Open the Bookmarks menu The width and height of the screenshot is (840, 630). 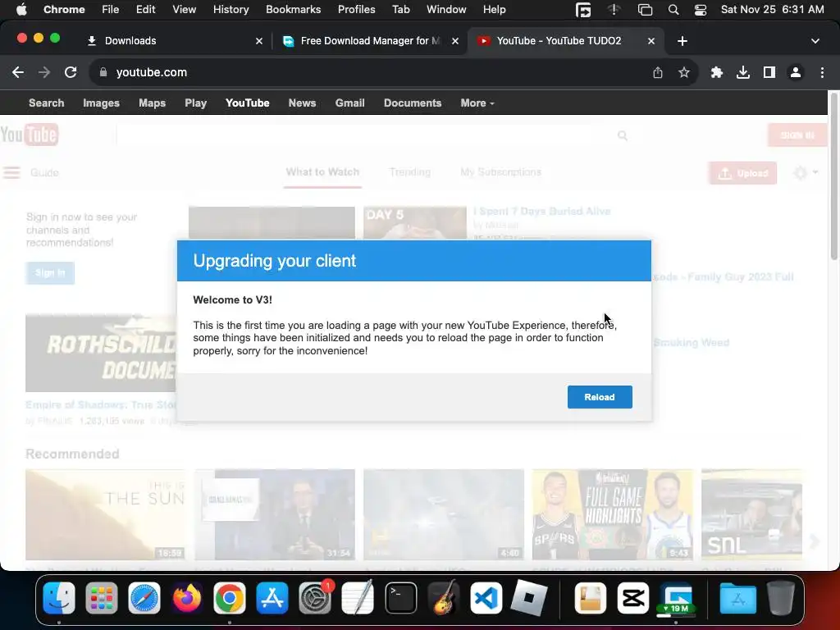293,10
